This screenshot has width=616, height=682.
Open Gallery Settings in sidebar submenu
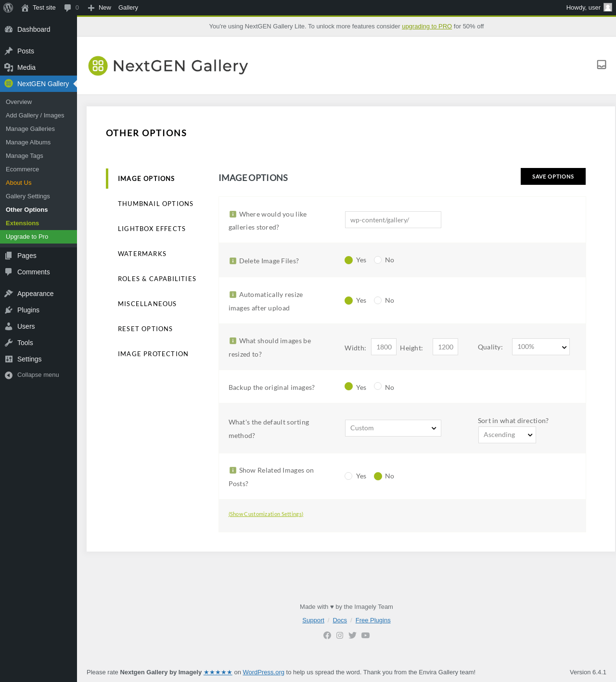pyautogui.click(x=28, y=196)
